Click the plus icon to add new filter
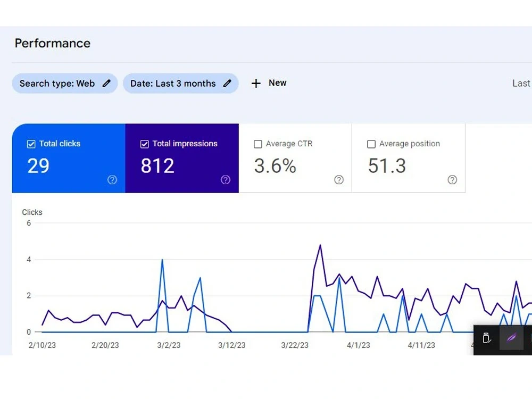Screen dimensions: 532x399 [x=256, y=84]
